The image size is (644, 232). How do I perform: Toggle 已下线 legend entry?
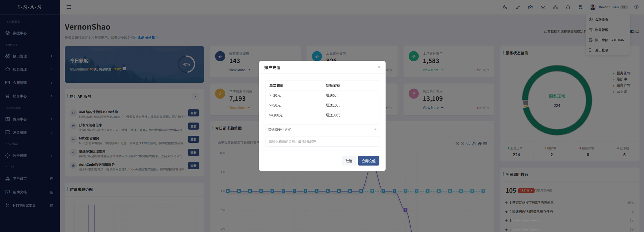(x=620, y=92)
